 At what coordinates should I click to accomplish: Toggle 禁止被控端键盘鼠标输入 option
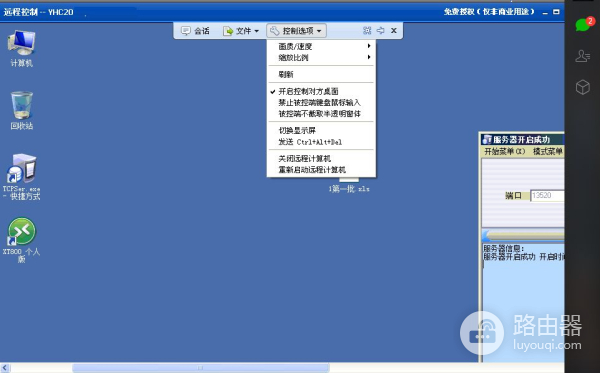[321, 103]
